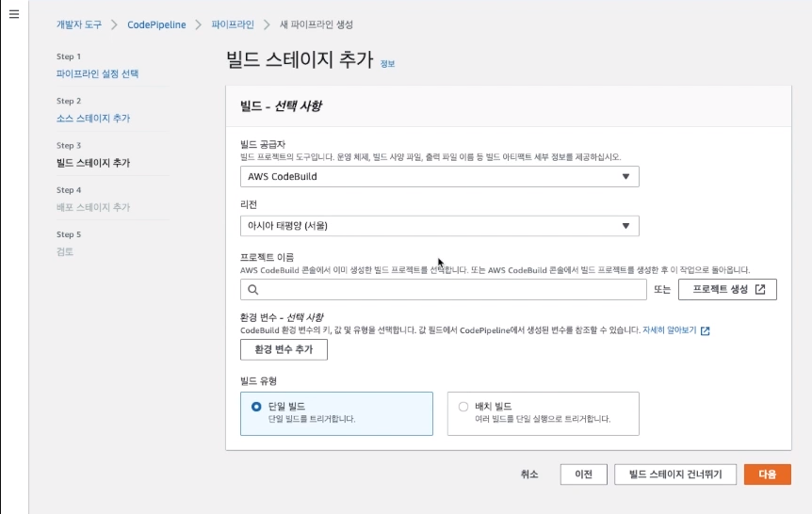Image resolution: width=812 pixels, height=514 pixels.
Task: Click Step 3 빌드 스테이지 추가 text
Action: 93,163
